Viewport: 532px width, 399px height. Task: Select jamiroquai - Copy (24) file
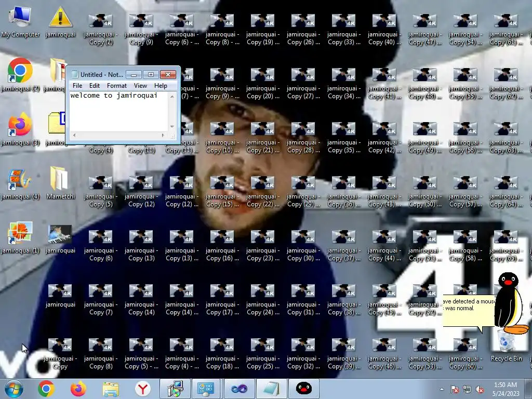263,300
